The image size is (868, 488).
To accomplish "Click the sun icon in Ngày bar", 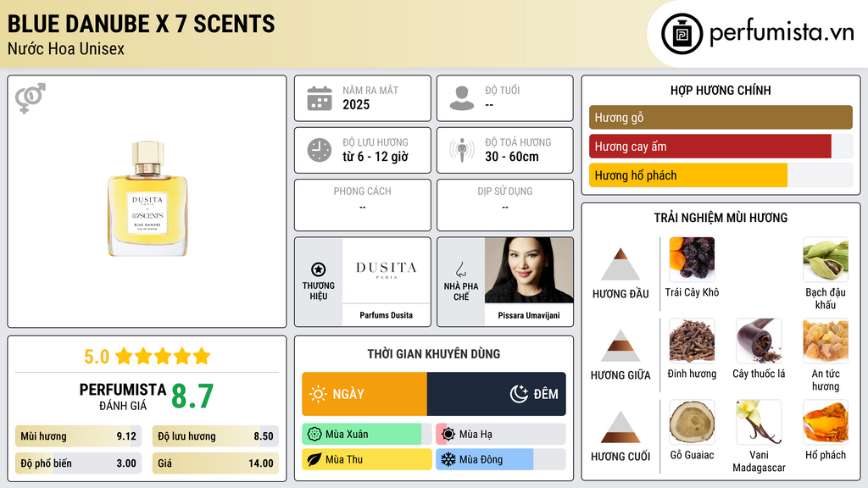I will point(318,394).
